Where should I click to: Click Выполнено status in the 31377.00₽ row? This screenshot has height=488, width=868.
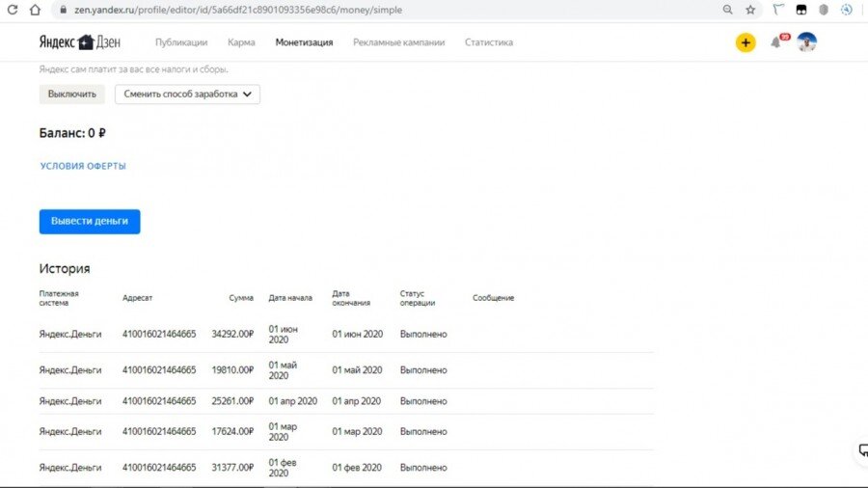pyautogui.click(x=423, y=468)
